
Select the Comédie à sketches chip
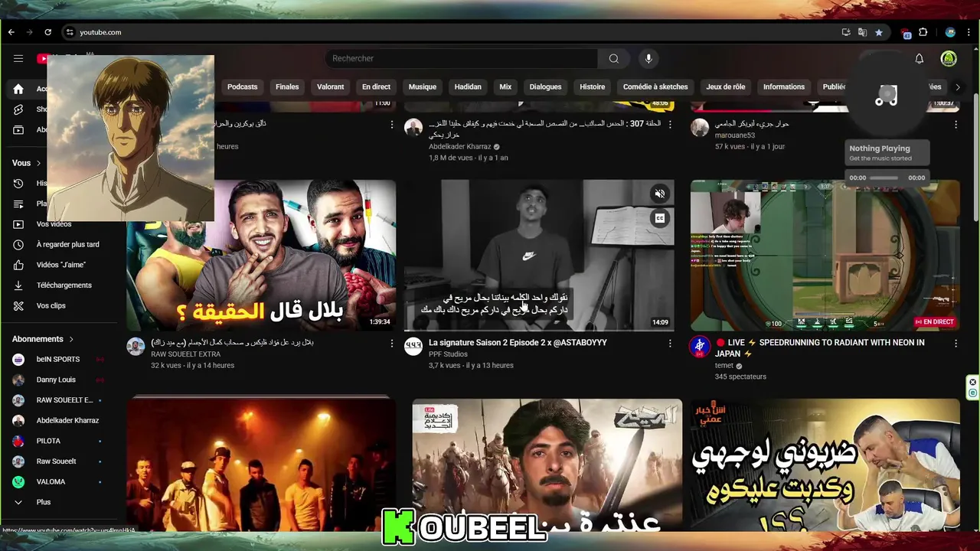[655, 86]
